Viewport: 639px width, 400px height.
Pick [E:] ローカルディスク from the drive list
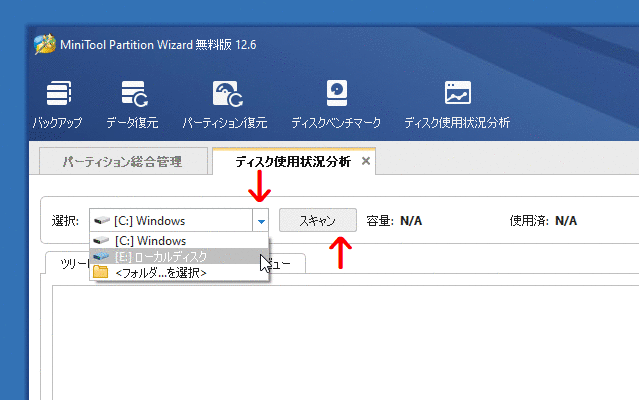coord(160,257)
